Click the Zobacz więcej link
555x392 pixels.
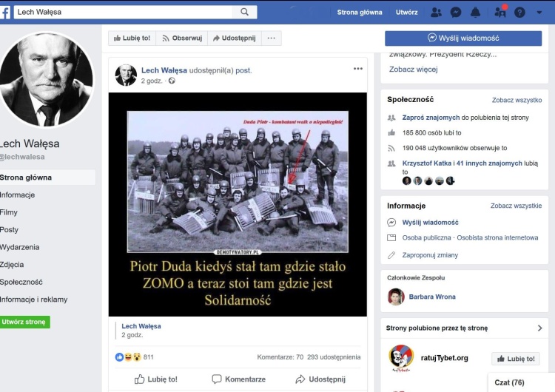click(x=413, y=70)
